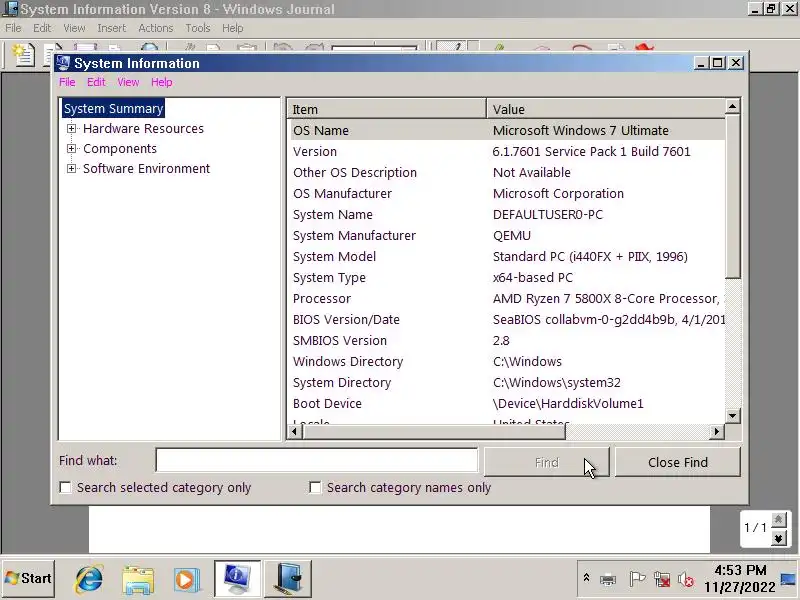Select the System Summary tree item
This screenshot has height=600, width=800.
click(113, 109)
